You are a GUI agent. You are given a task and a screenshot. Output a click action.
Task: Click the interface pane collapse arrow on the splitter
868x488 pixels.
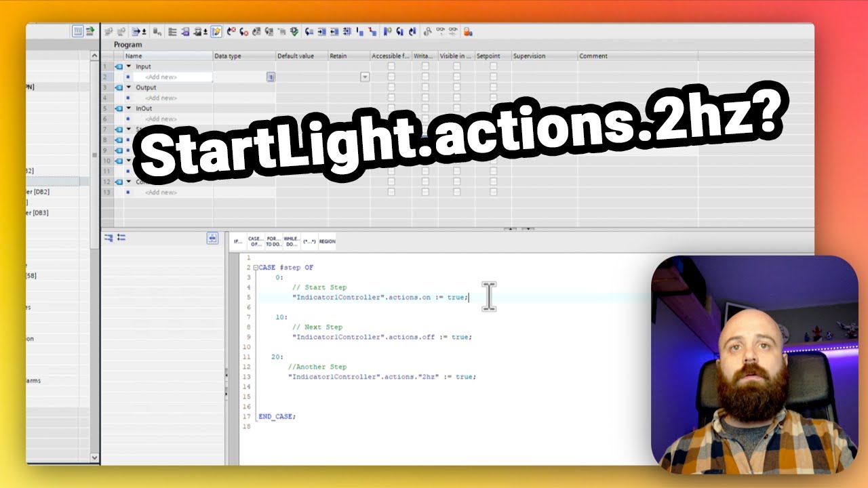pyautogui.click(x=511, y=229)
